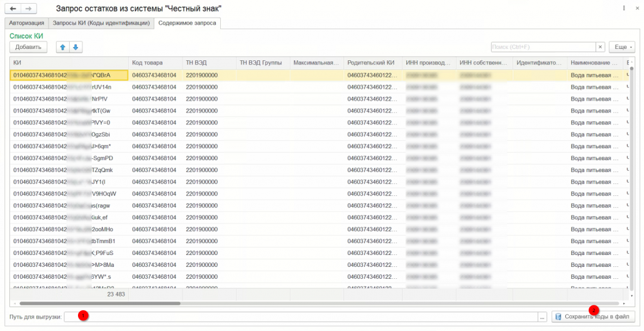The height and width of the screenshot is (331, 644).
Task: Click Родительский КИ cell in the NrP!V row
Action: pyautogui.click(x=373, y=99)
